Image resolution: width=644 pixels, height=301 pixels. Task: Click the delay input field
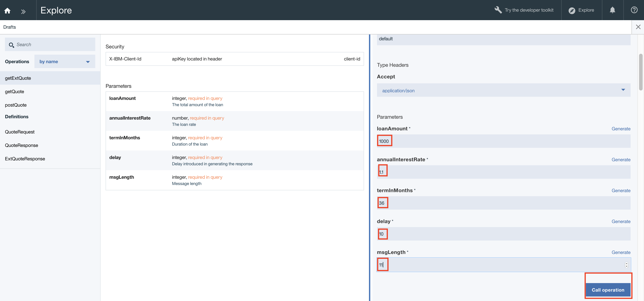(504, 234)
